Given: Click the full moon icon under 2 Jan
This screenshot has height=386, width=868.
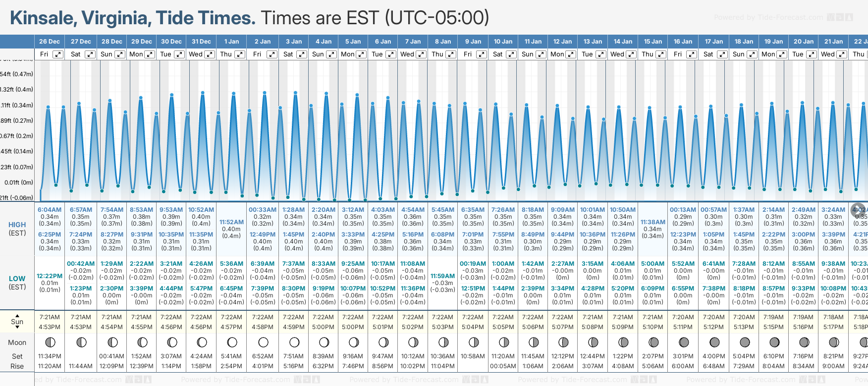Looking at the screenshot, I should (x=263, y=342).
